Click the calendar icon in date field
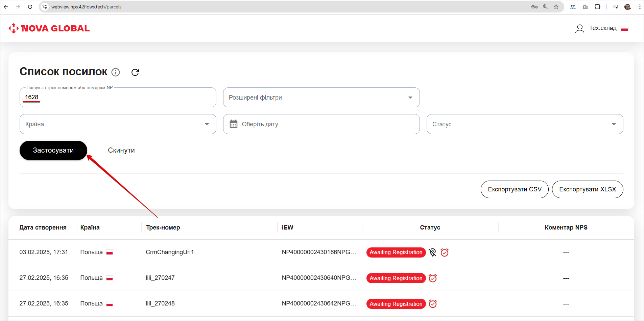Viewport: 644px width, 321px height. 233,124
